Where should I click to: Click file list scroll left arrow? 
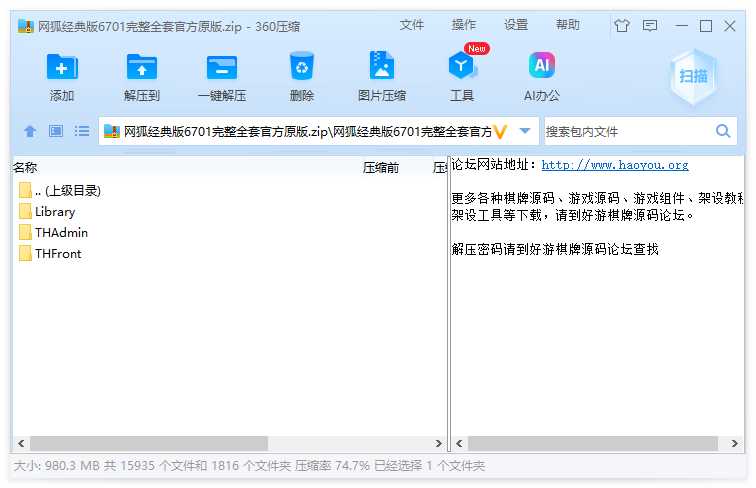(21, 443)
